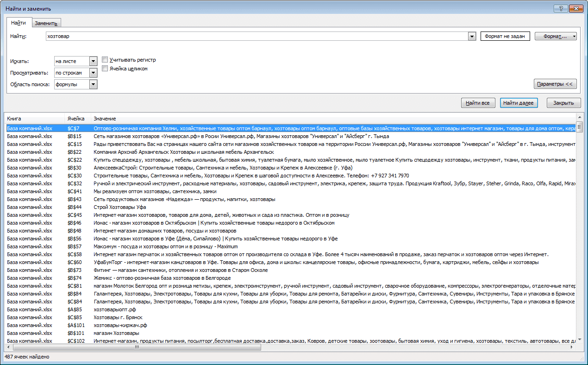
Task: Select the Фитинг магазин сантехники row
Action: [x=290, y=270]
